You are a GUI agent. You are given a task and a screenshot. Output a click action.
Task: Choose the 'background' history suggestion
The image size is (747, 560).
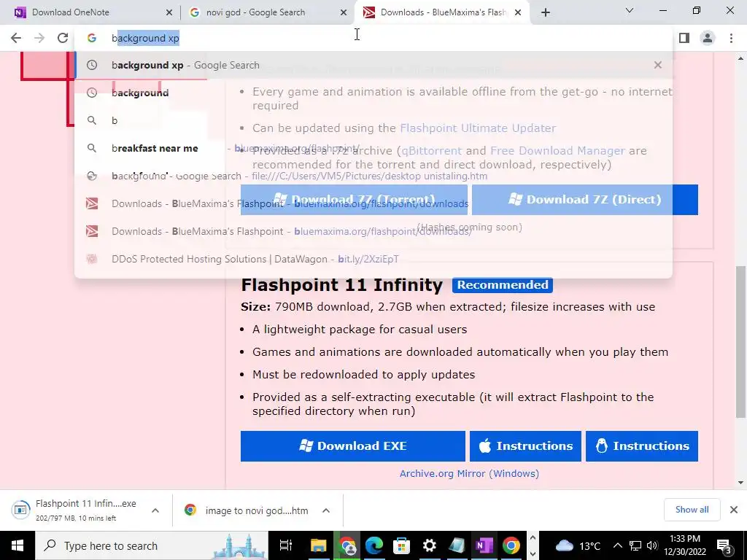373,93
